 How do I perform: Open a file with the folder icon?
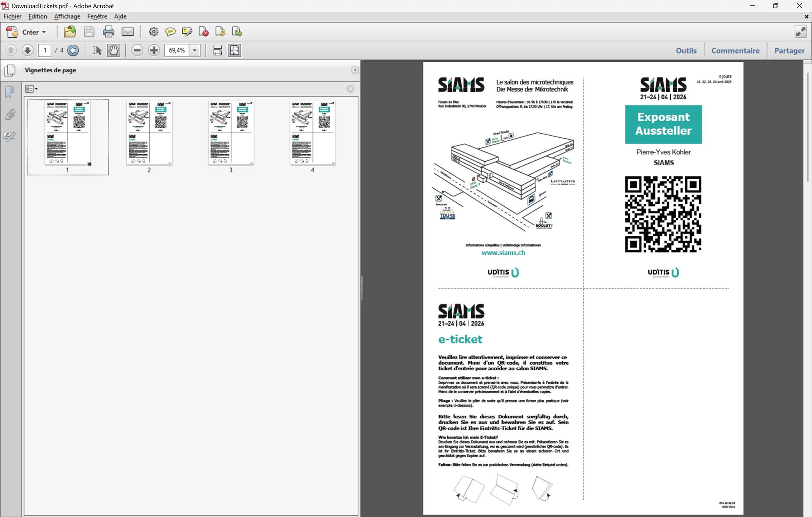pyautogui.click(x=70, y=32)
